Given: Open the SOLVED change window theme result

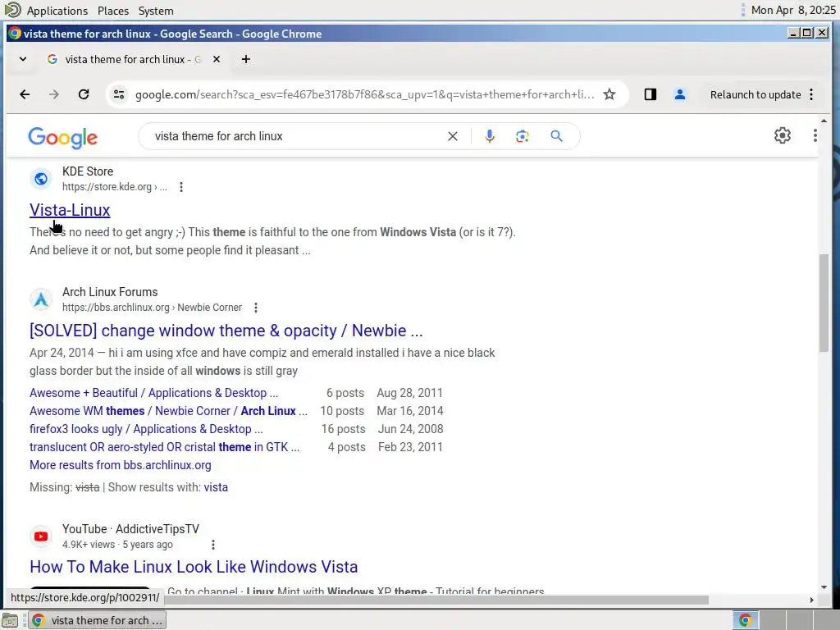Looking at the screenshot, I should (226, 331).
